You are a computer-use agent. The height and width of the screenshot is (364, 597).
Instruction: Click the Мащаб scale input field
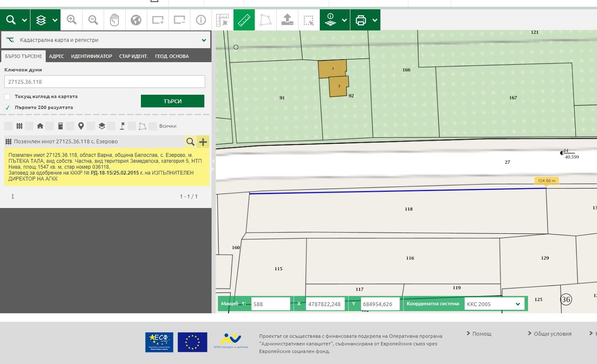[x=270, y=304]
